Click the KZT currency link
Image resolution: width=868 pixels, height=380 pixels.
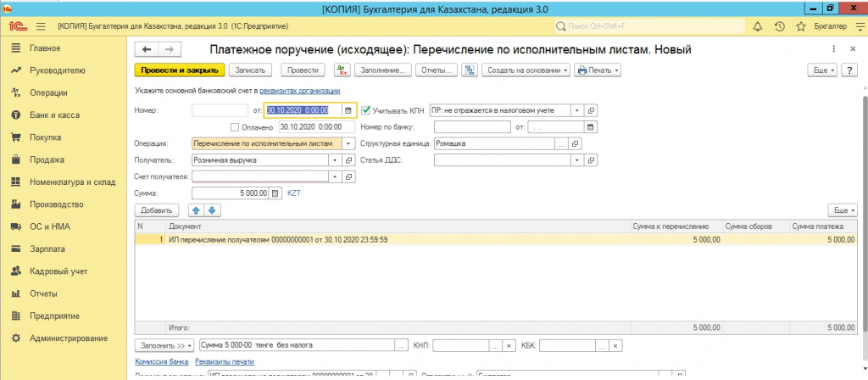293,193
